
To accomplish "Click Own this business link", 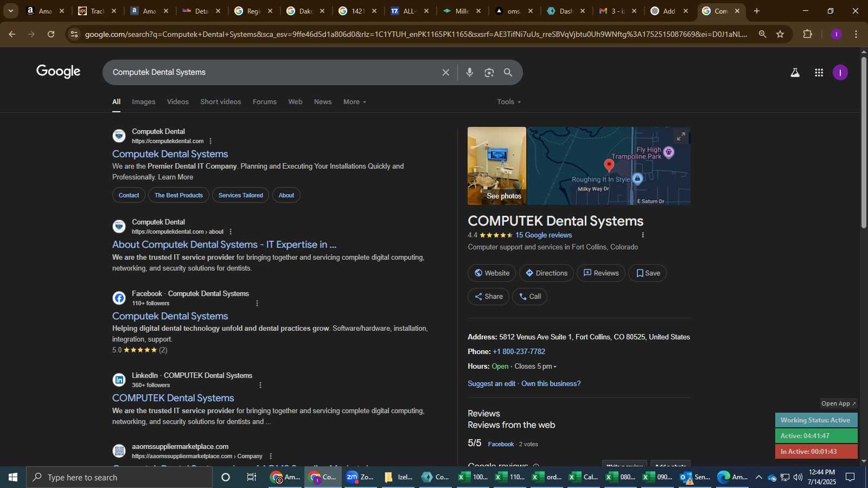I will pos(551,383).
